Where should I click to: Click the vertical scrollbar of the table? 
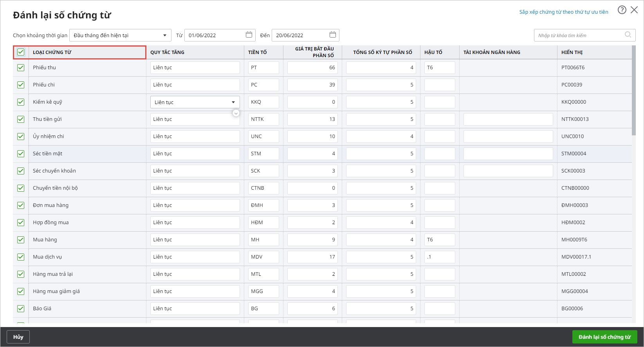(634, 91)
